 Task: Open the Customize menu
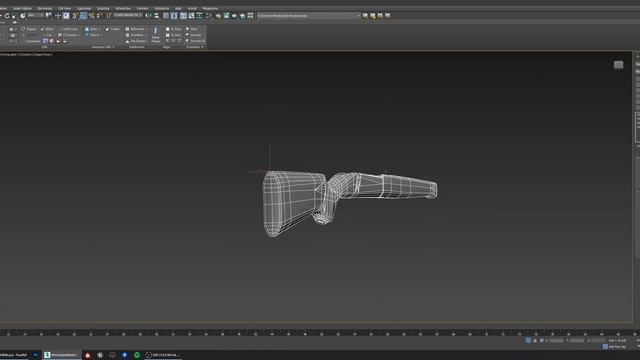coord(84,8)
